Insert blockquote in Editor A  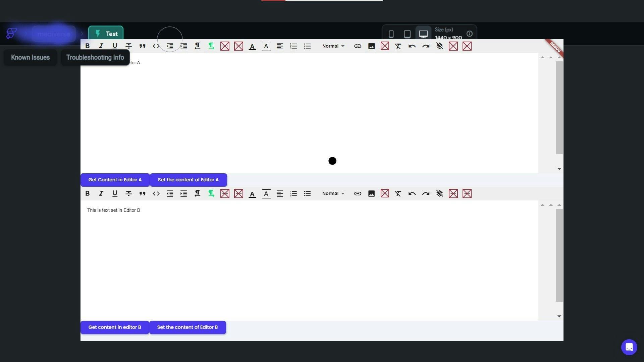(142, 46)
